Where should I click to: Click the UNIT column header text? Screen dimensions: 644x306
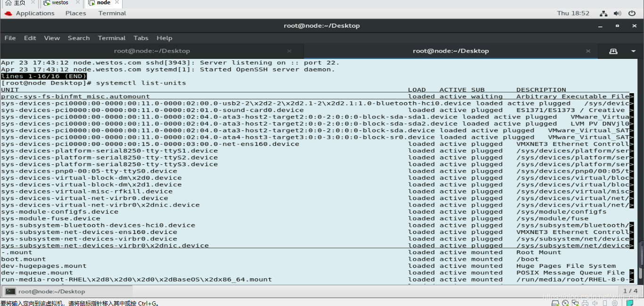(10, 90)
